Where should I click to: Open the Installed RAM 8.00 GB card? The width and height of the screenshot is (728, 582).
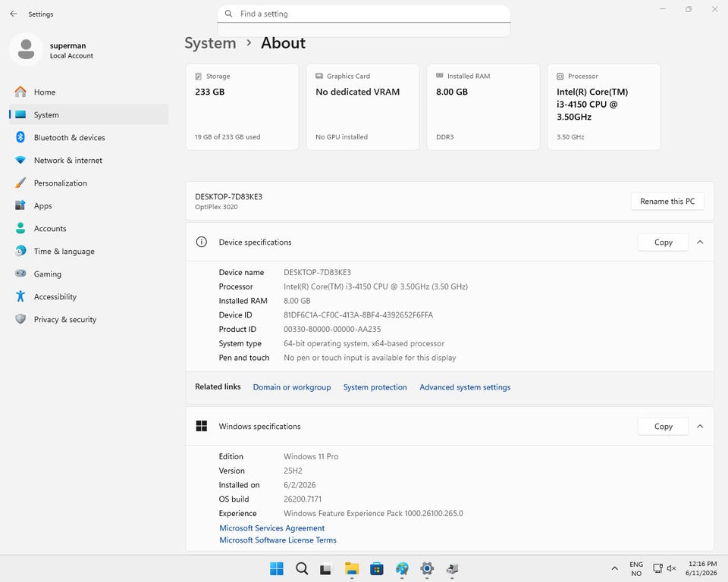483,107
